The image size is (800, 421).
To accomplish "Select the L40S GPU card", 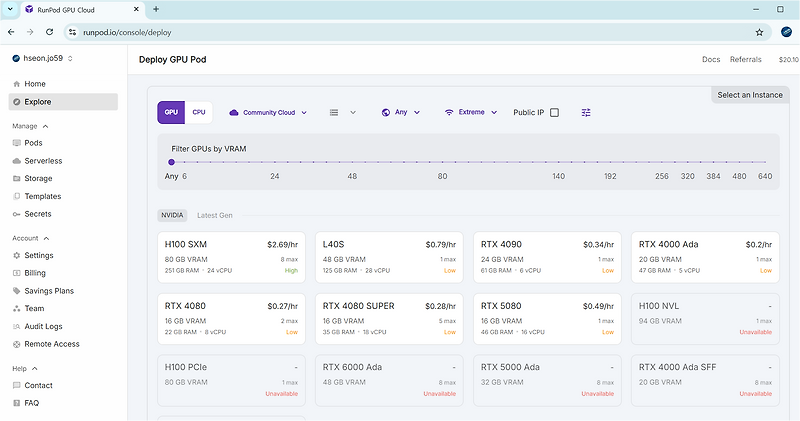I will 389,257.
